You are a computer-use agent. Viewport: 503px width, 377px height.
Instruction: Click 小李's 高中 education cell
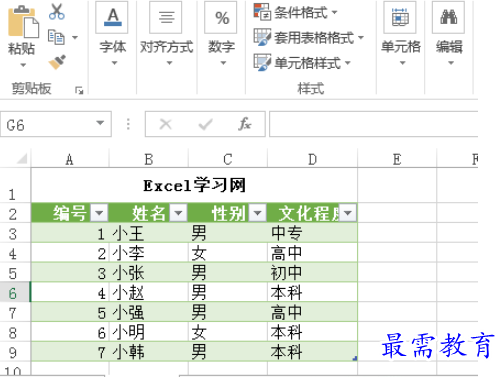312,253
